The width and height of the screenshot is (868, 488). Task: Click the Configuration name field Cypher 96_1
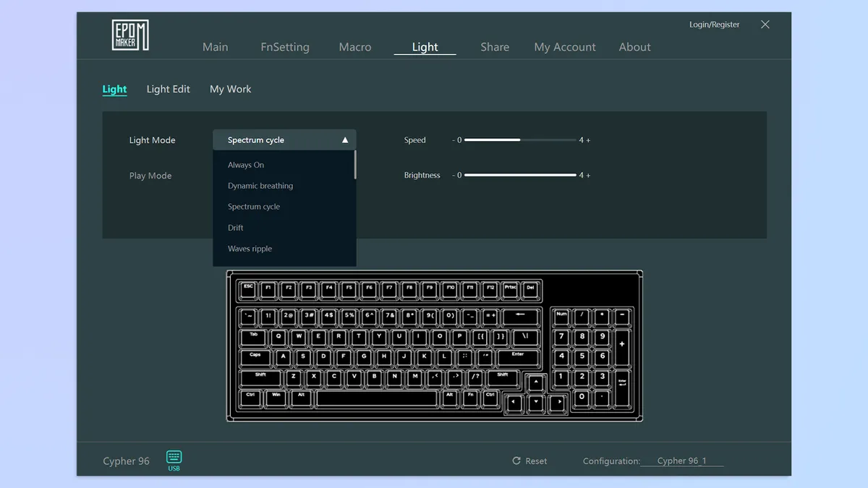click(x=681, y=461)
